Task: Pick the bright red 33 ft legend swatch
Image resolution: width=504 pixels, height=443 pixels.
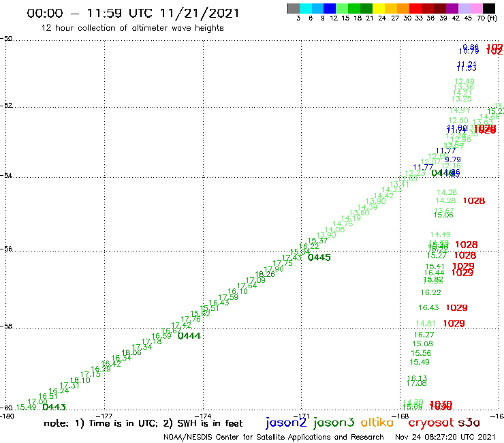Action: click(x=415, y=9)
